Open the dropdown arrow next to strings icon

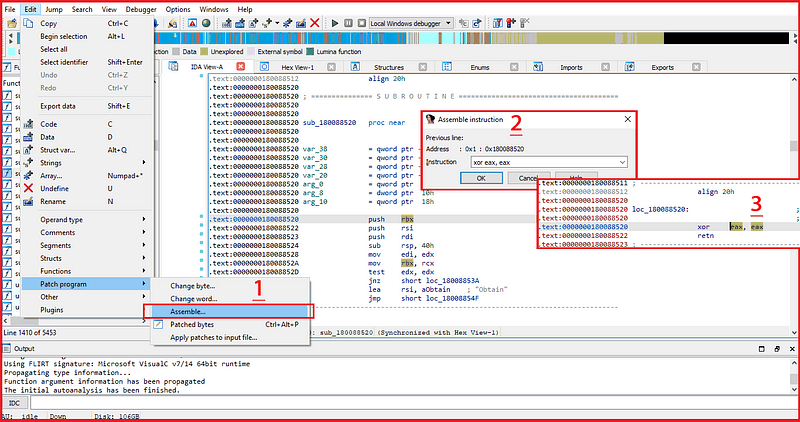click(277, 23)
